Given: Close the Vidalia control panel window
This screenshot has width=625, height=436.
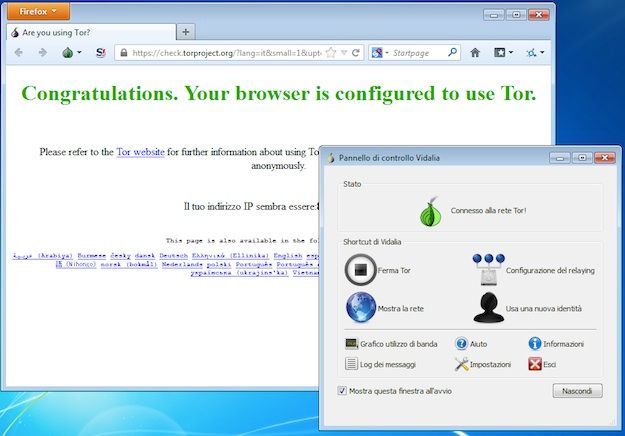Looking at the screenshot, I should coord(605,158).
